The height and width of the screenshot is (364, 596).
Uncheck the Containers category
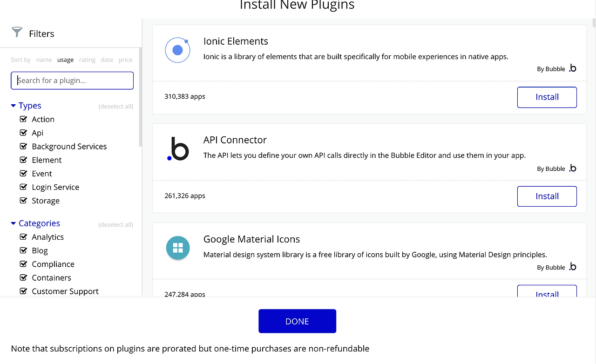pos(23,277)
